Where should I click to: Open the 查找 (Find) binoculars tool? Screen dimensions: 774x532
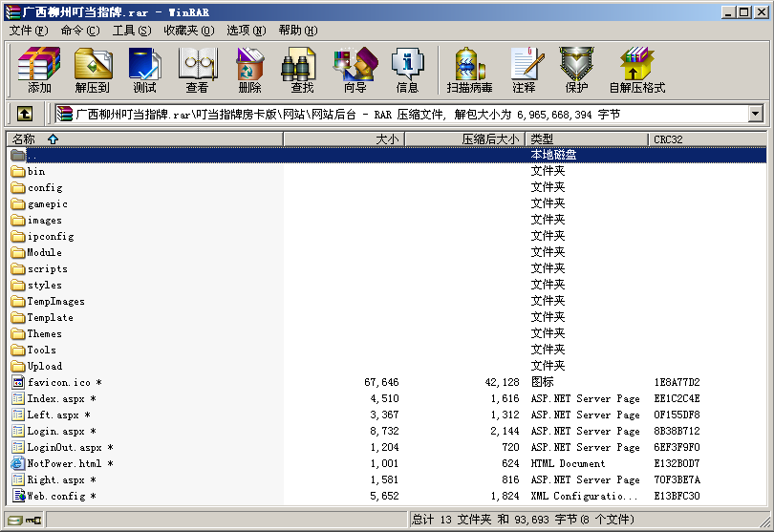tap(302, 70)
